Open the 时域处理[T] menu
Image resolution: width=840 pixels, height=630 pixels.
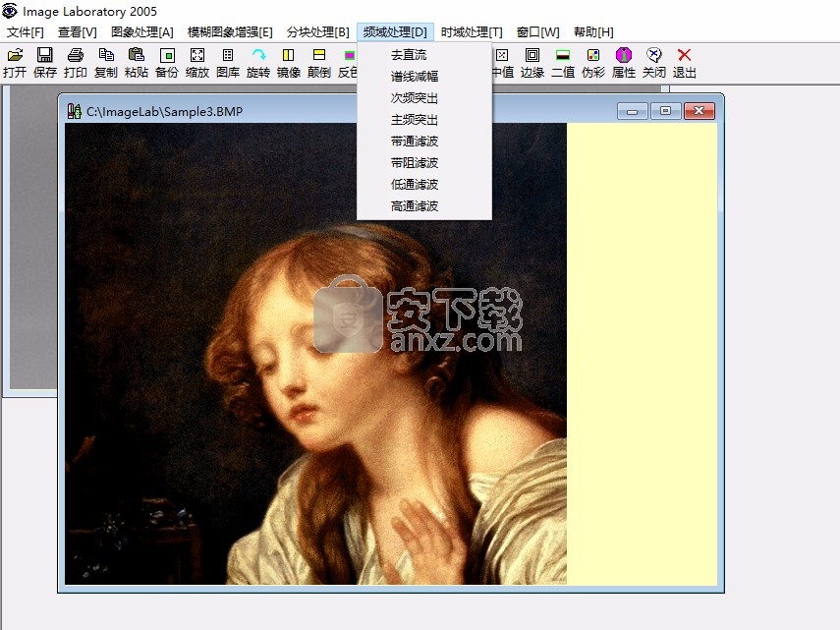coord(472,32)
